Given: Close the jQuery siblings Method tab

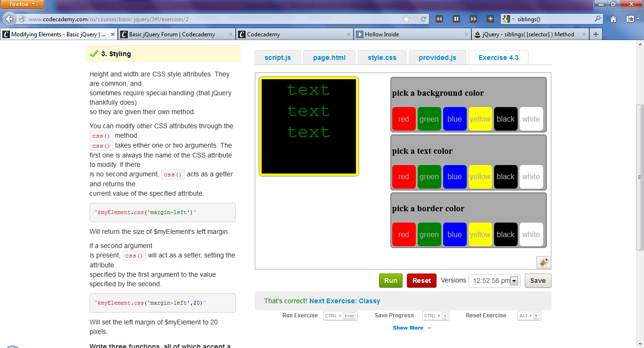Looking at the screenshot, I should [584, 34].
